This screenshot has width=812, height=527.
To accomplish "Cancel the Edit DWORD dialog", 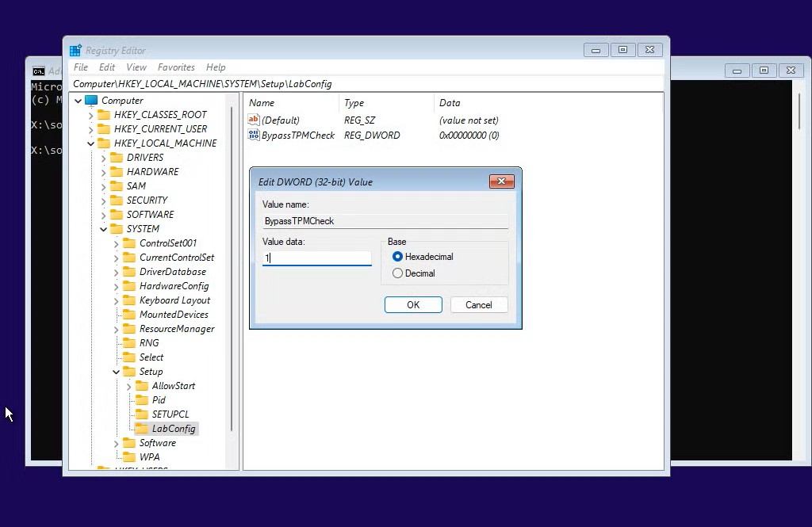I will [479, 305].
